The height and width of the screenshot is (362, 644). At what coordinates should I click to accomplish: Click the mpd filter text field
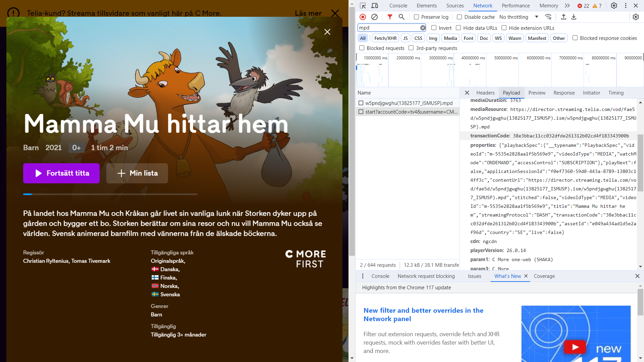tap(388, 28)
